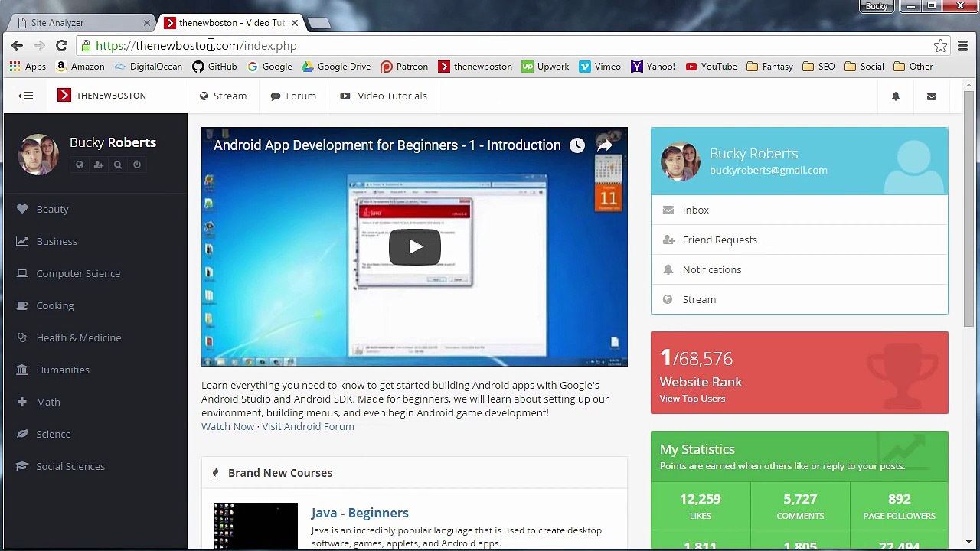
Task: Open GitHub bookmark
Action: pyautogui.click(x=214, y=67)
